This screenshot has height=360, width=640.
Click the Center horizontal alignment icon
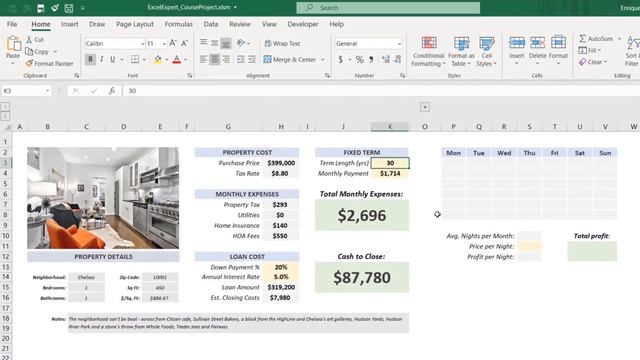click(214, 60)
